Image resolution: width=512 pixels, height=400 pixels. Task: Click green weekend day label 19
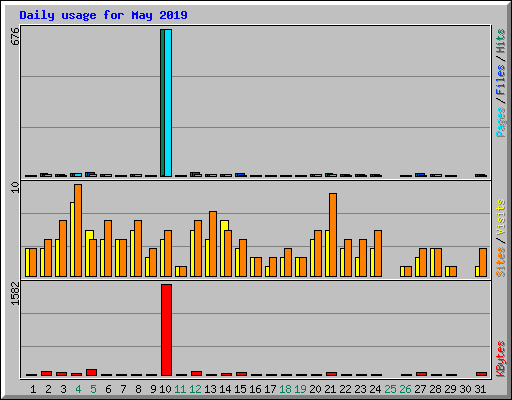pyautogui.click(x=300, y=389)
